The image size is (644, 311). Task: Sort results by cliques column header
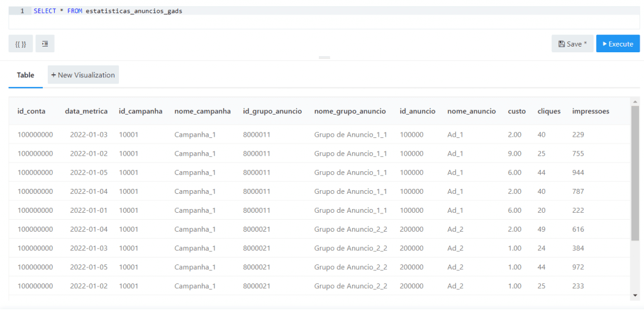pos(549,111)
